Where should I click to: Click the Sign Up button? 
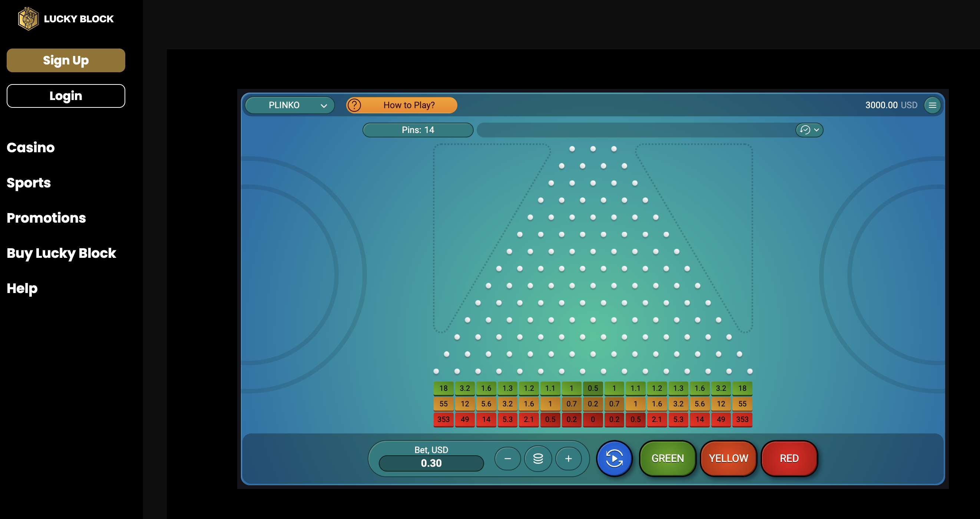pos(66,60)
